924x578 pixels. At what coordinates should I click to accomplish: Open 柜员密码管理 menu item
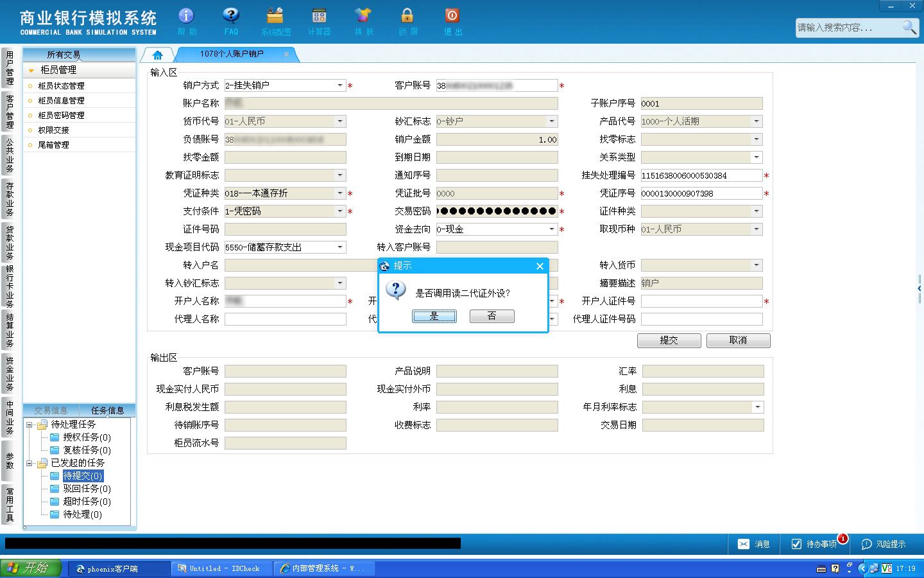(61, 116)
